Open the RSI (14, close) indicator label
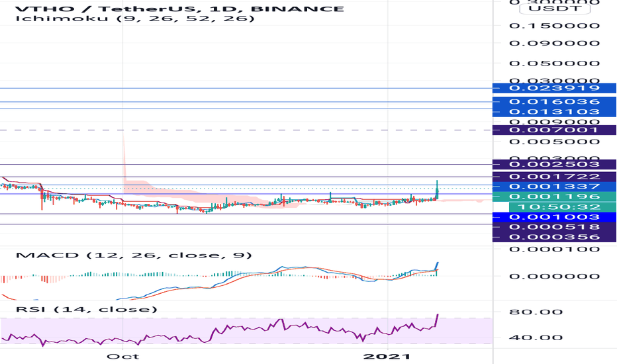This screenshot has width=617, height=364. (86, 309)
